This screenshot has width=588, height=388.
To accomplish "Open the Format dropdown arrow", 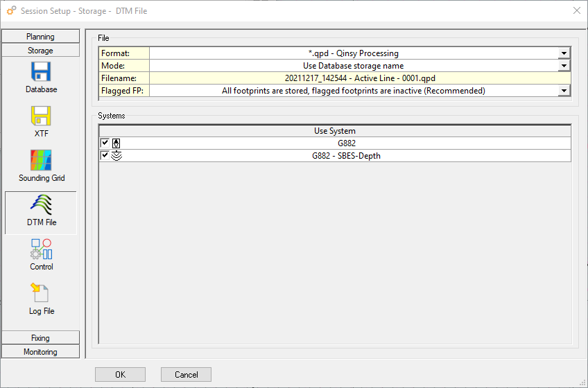I will [564, 53].
